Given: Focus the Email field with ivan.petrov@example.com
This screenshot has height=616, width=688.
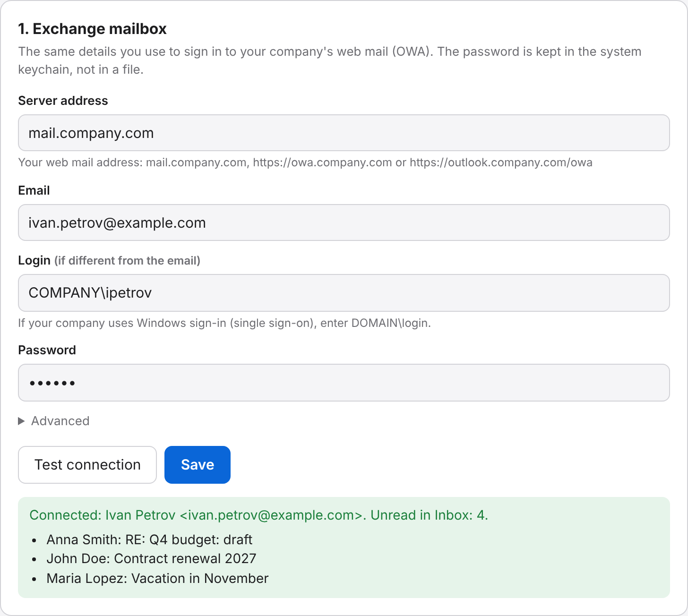Looking at the screenshot, I should pyautogui.click(x=344, y=222).
